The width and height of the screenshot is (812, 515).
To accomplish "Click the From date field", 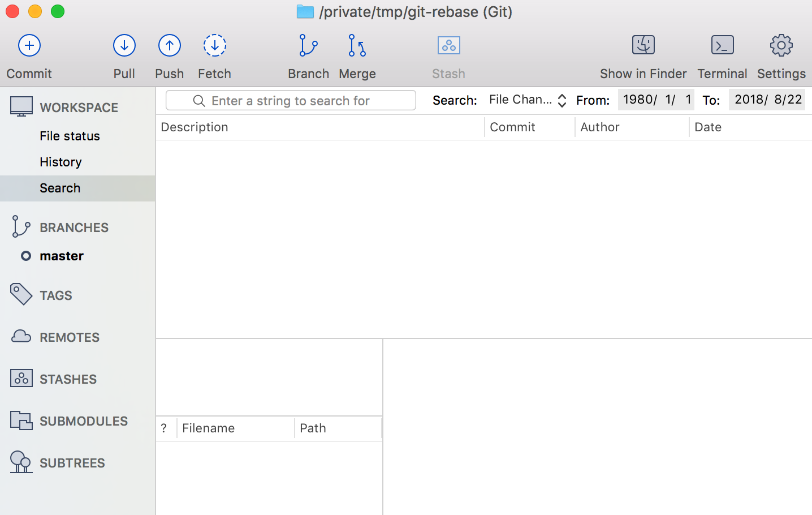I will point(656,100).
